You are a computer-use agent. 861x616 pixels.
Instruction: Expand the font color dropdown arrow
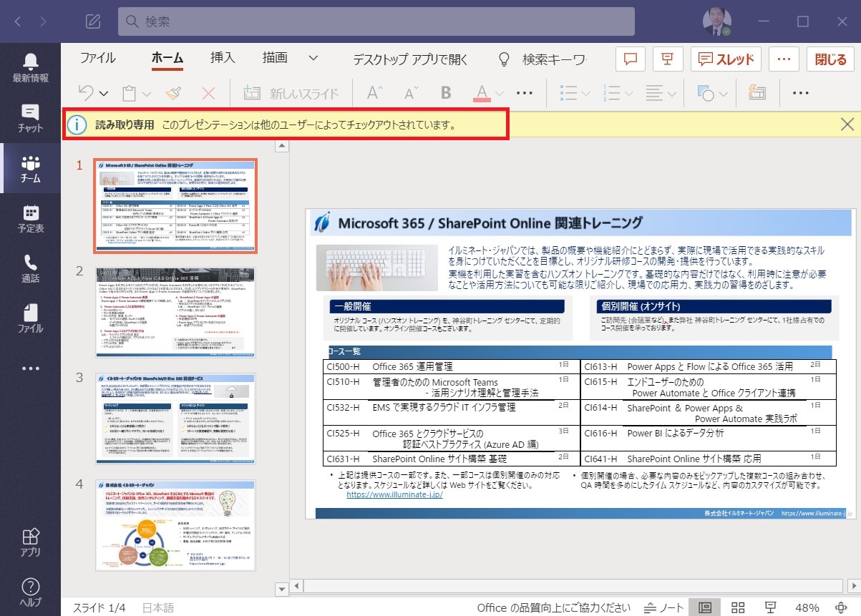[500, 94]
